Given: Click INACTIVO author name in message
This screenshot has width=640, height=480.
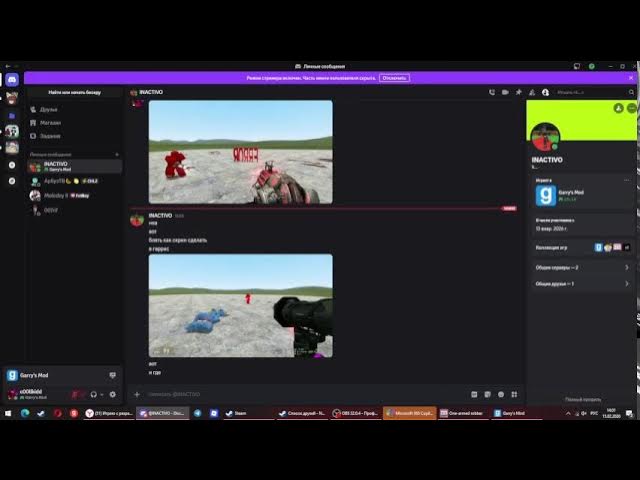Looking at the screenshot, I should pos(160,216).
